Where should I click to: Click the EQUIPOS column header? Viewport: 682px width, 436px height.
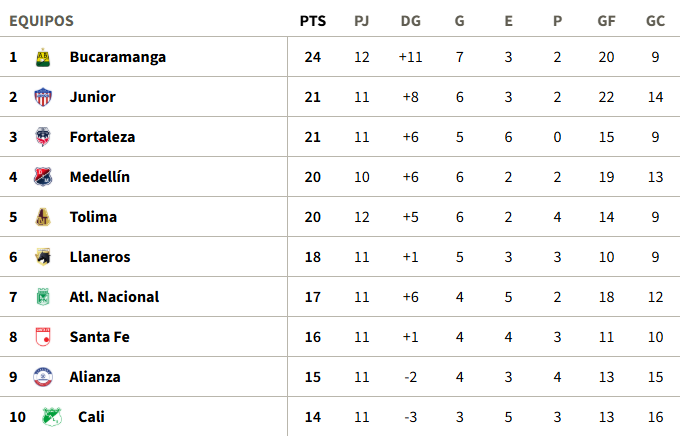point(41,21)
